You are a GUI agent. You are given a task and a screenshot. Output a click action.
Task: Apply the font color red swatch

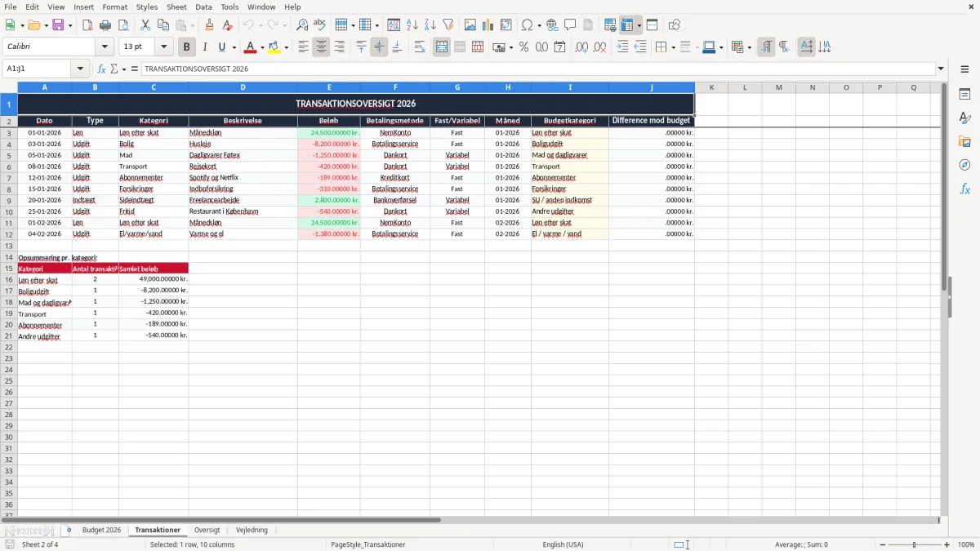tap(251, 47)
